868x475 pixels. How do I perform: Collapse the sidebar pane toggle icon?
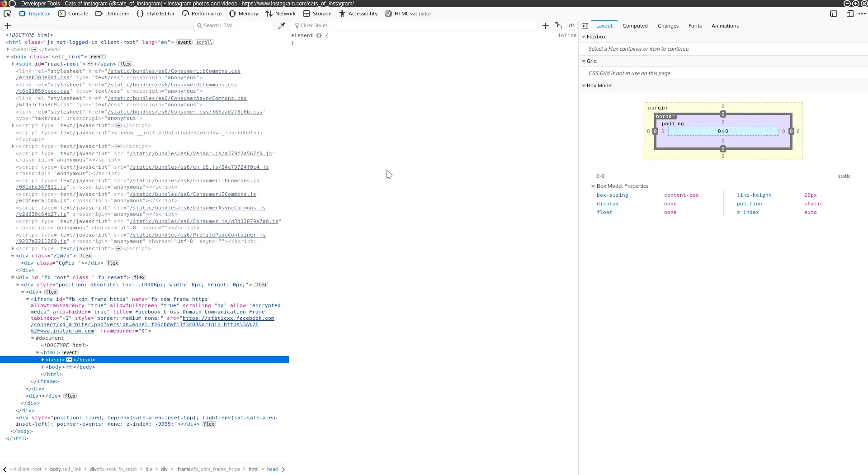585,26
